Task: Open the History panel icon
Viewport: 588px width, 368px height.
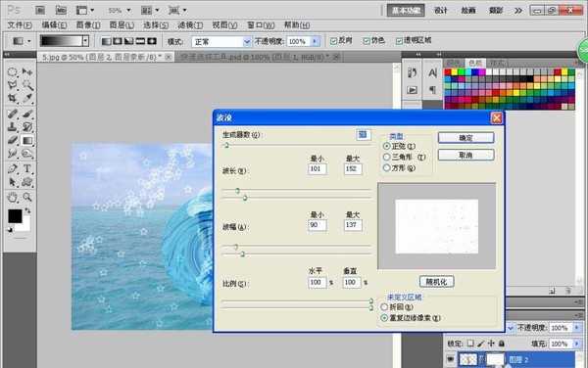Action: click(413, 72)
